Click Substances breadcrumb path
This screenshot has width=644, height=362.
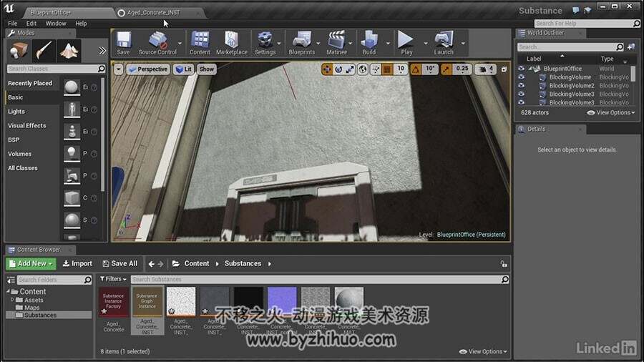click(x=243, y=263)
